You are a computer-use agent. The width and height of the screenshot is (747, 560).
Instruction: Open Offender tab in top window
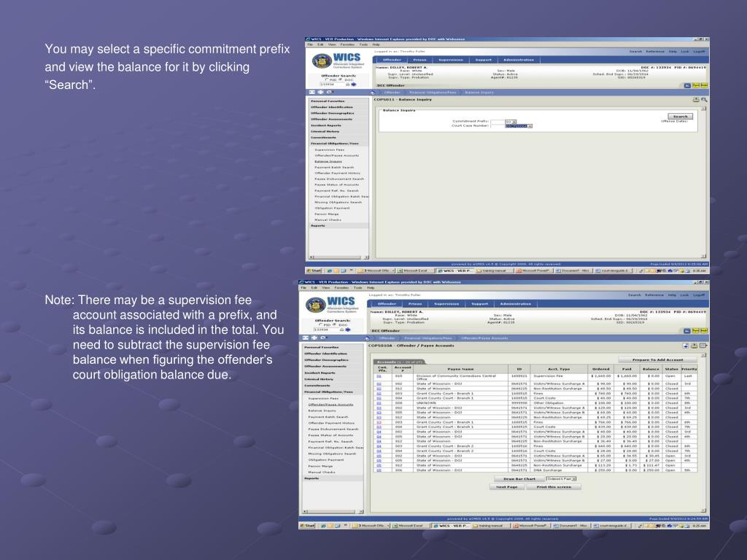392,60
